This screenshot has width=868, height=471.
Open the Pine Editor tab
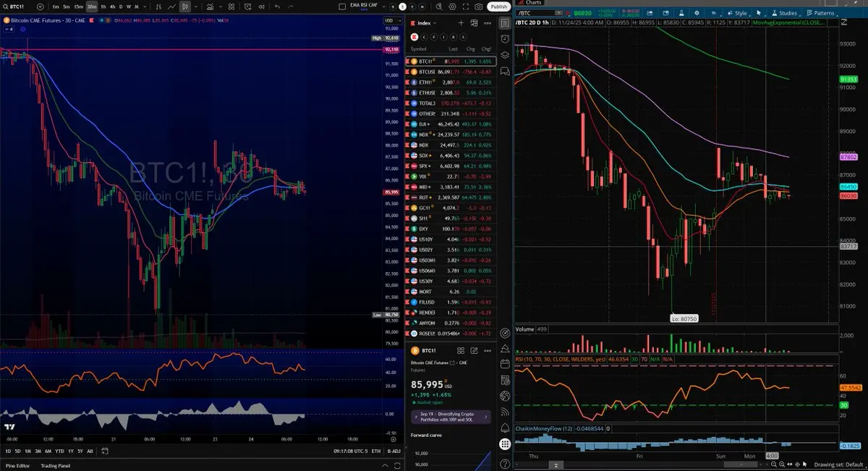coord(17,466)
